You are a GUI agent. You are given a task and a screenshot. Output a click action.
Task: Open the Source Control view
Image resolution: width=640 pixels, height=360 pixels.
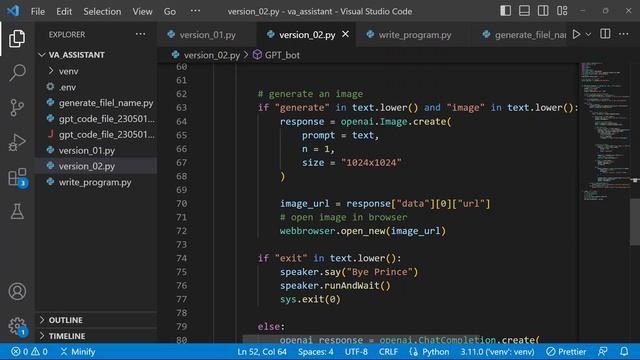(17, 108)
